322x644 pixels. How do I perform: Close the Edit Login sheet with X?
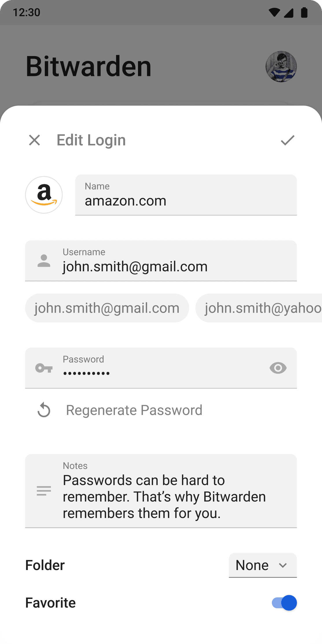click(34, 140)
